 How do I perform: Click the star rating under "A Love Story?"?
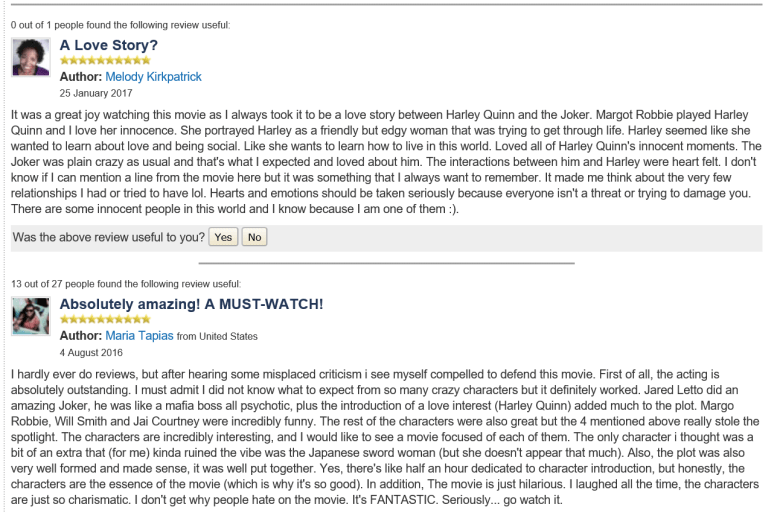click(106, 61)
